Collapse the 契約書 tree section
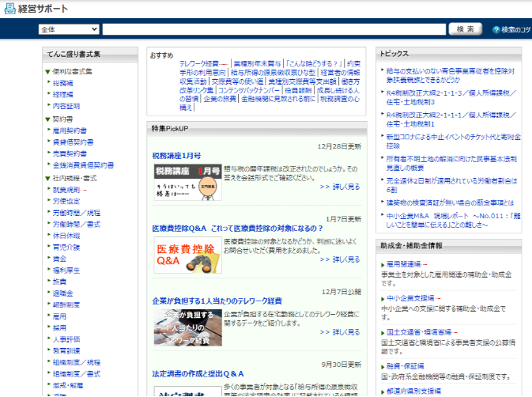The height and width of the screenshot is (397, 532). pos(48,119)
